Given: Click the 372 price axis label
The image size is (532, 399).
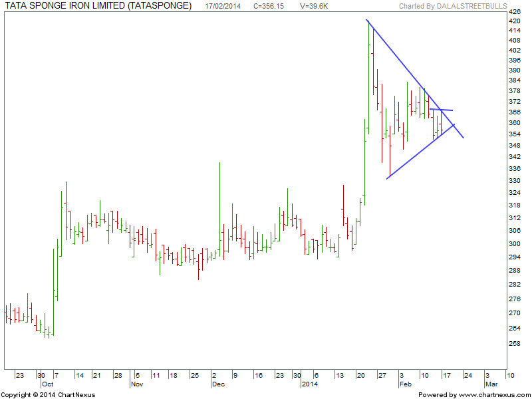Looking at the screenshot, I should (x=515, y=102).
